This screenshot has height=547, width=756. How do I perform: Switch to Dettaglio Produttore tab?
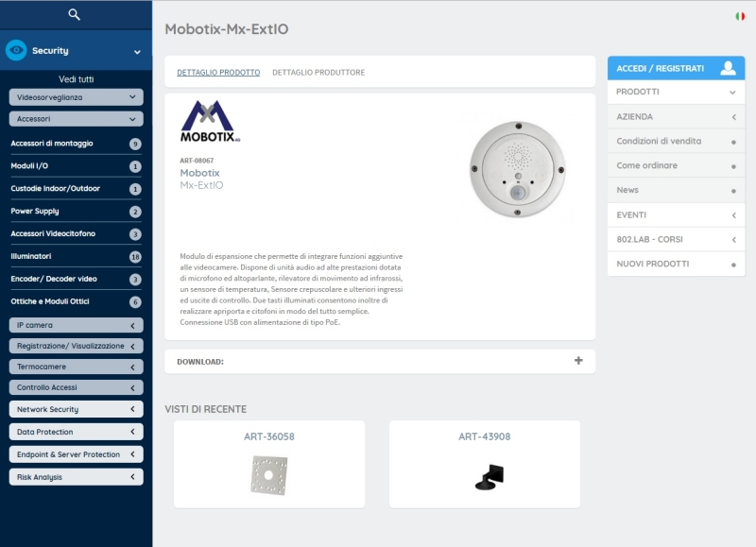(318, 73)
